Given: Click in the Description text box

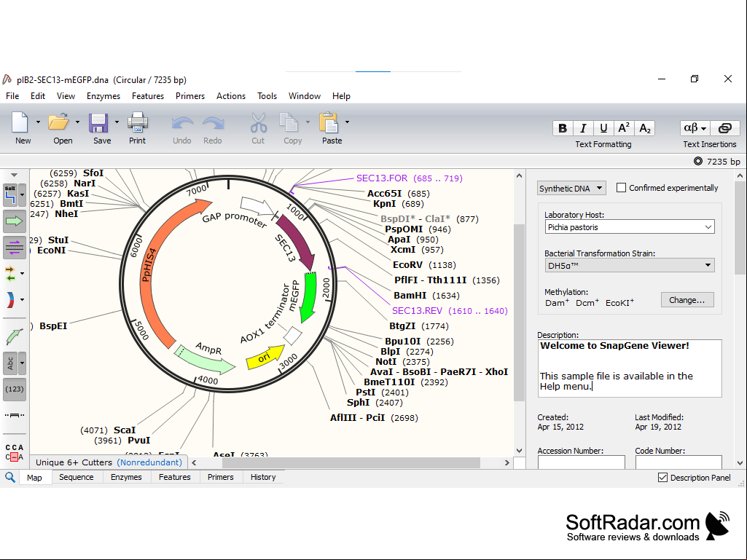Looking at the screenshot, I should (630, 368).
